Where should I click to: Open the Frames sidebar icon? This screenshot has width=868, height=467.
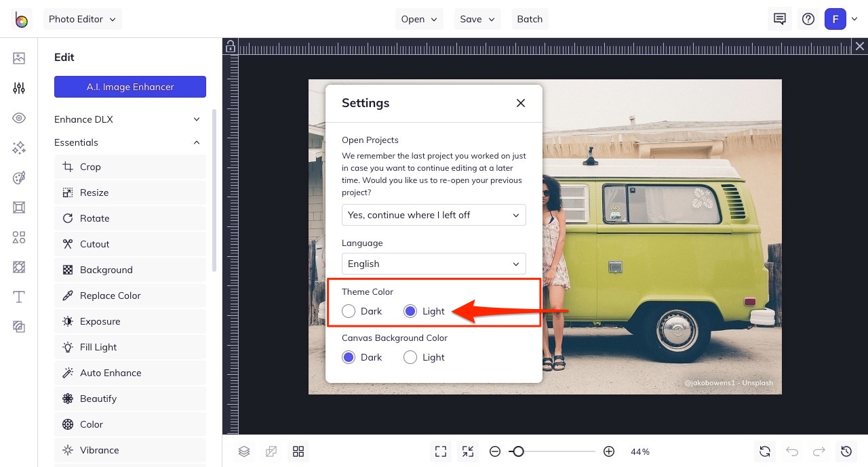pyautogui.click(x=19, y=207)
